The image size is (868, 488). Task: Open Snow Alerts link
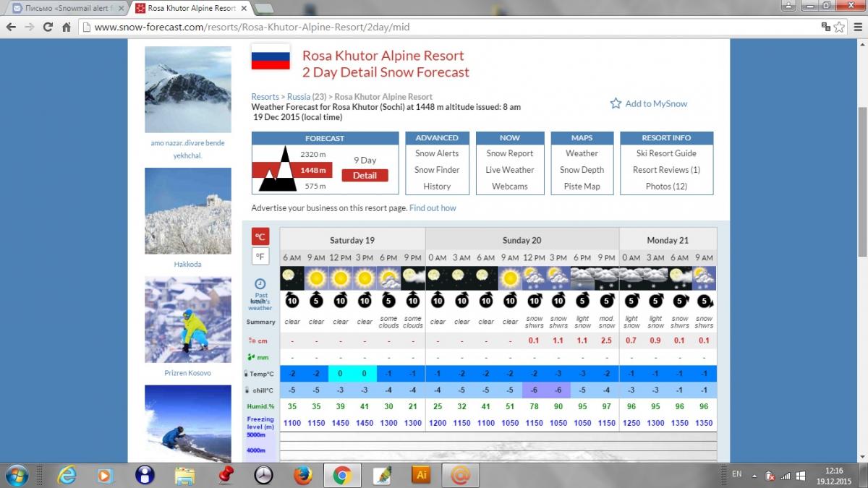(437, 153)
